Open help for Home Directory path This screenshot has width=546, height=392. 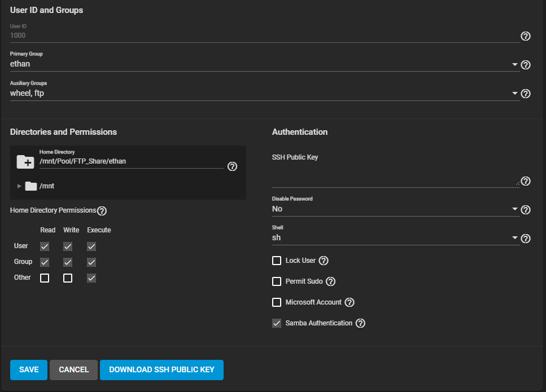pyautogui.click(x=232, y=166)
